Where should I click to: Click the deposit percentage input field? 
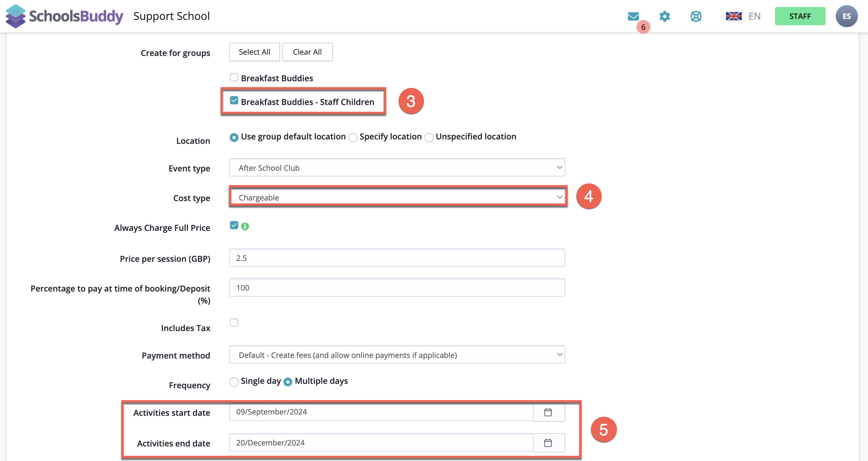tap(397, 288)
